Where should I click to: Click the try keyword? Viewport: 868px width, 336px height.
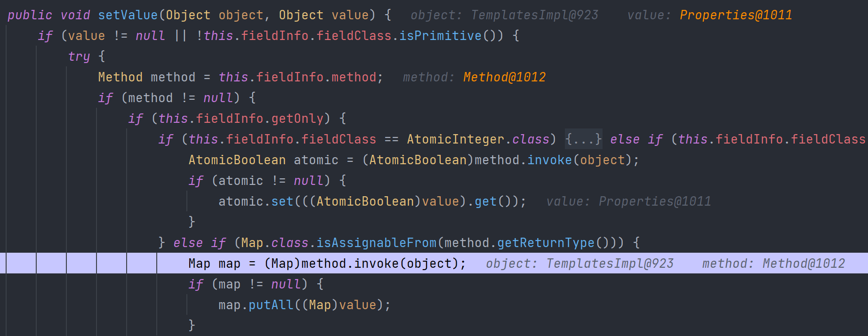coord(79,56)
